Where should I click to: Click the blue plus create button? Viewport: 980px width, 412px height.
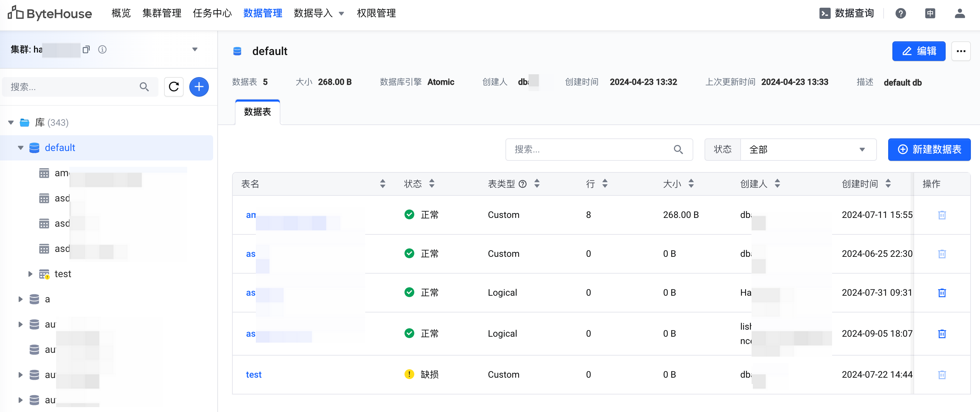coord(199,87)
